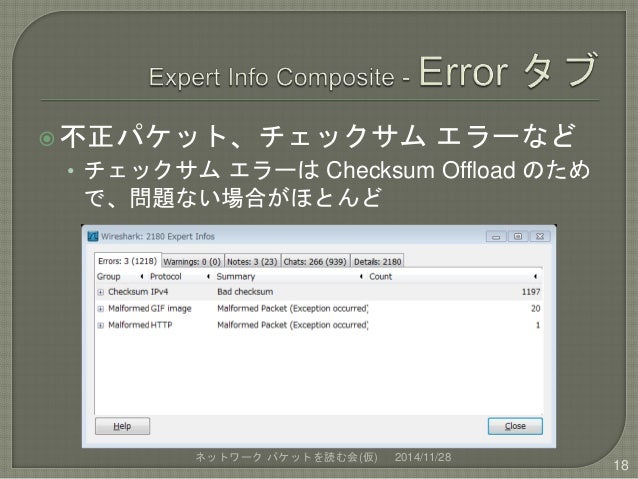The height and width of the screenshot is (479, 638).
Task: Expand the Malformed GIF image row
Action: tap(101, 309)
